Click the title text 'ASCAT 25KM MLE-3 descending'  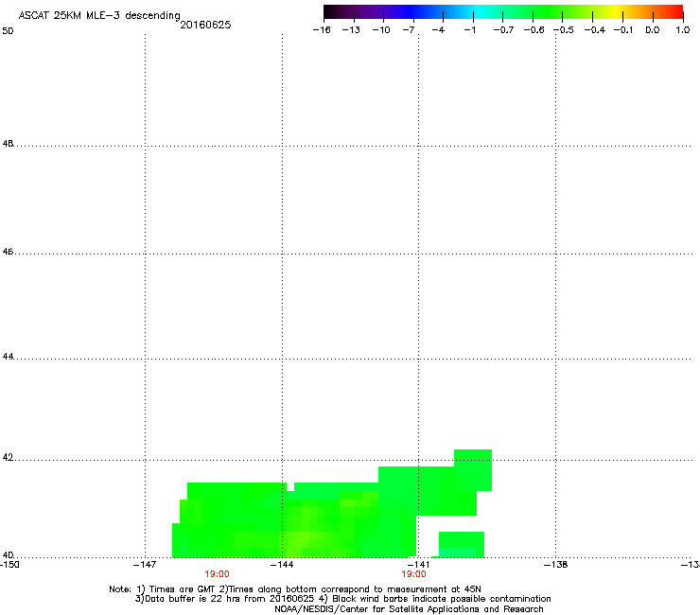pos(99,16)
